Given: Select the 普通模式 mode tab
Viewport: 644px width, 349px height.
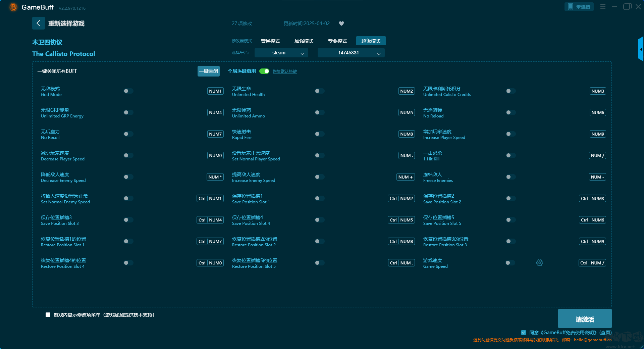Looking at the screenshot, I should tap(270, 41).
